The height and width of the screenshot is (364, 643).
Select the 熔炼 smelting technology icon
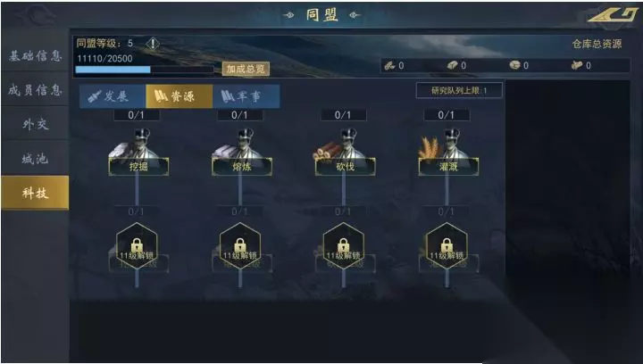pyautogui.click(x=242, y=152)
